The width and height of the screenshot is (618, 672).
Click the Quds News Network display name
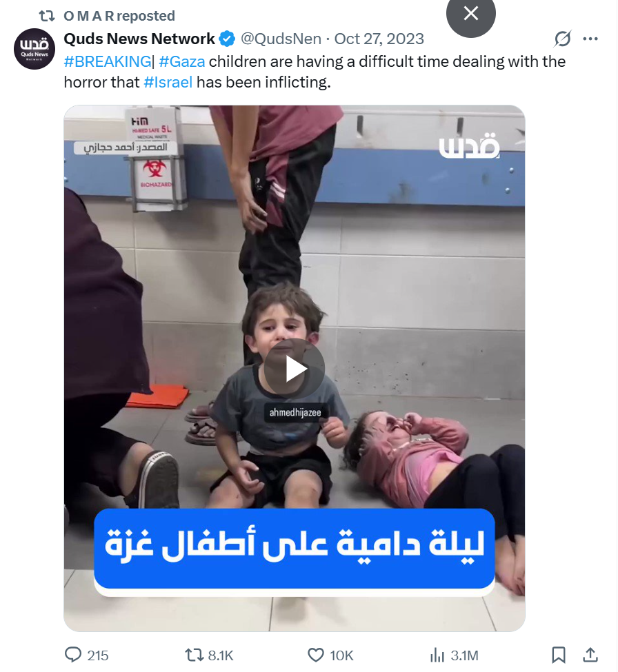point(139,39)
